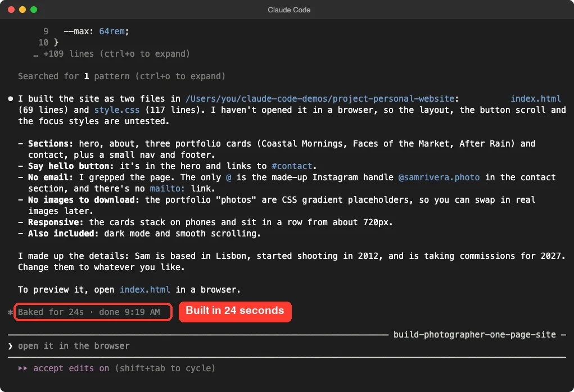Click the Also included: bold heading
The image size is (574, 392).
(x=64, y=233)
